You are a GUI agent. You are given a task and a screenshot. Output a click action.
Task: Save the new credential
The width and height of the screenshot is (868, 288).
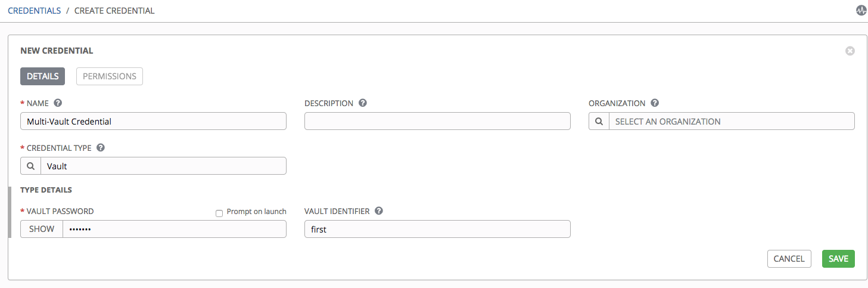838,259
